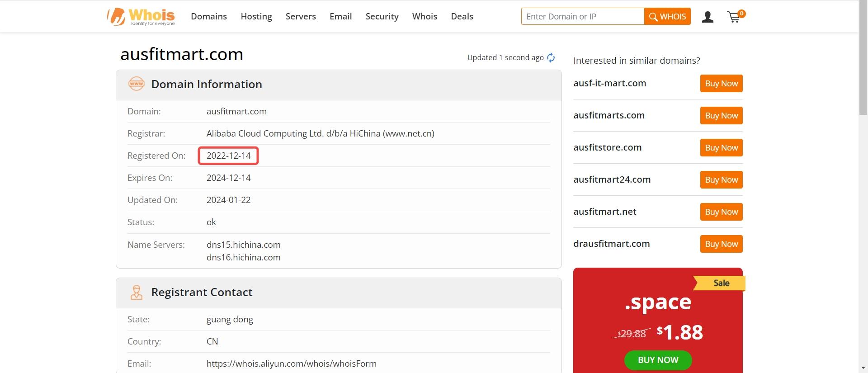
Task: Click the ausfitmart24.com domain suggestion
Action: 612,179
